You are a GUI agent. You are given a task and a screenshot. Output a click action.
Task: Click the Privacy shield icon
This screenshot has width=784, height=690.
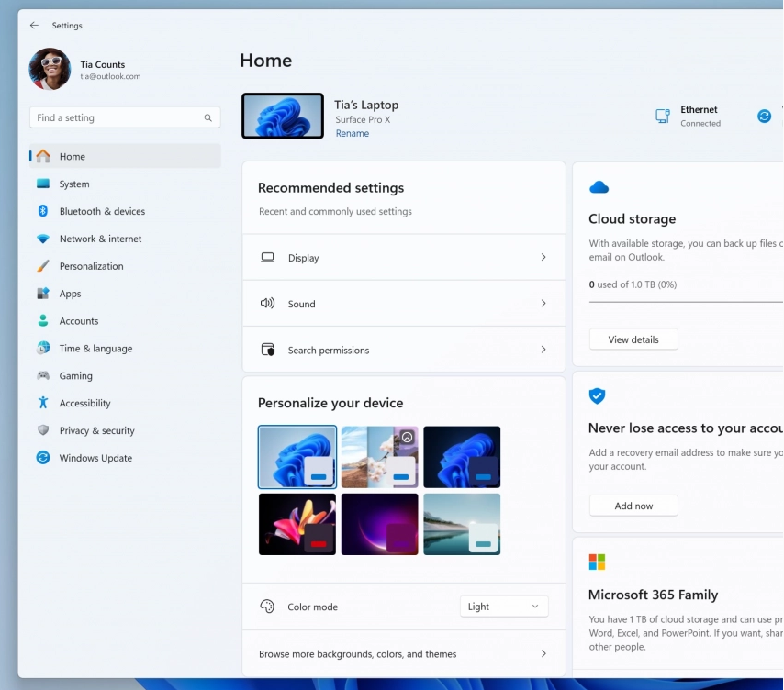pyautogui.click(x=43, y=430)
